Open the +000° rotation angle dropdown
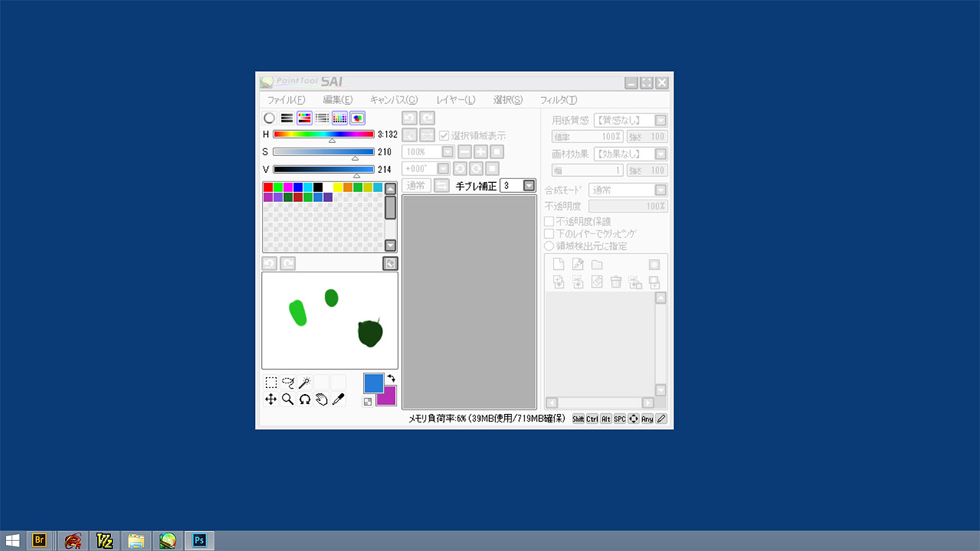The width and height of the screenshot is (980, 551). (x=443, y=168)
